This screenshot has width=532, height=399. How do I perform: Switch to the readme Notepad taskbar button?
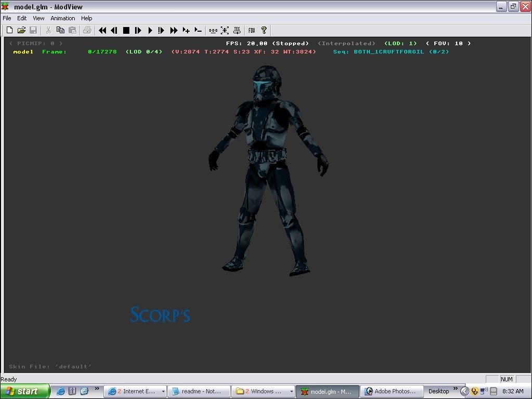tap(199, 392)
